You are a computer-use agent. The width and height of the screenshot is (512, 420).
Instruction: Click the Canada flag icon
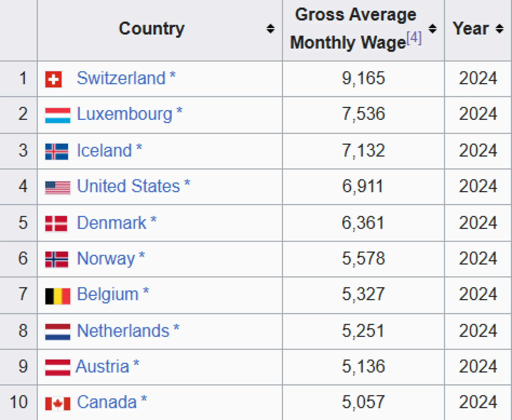point(58,404)
